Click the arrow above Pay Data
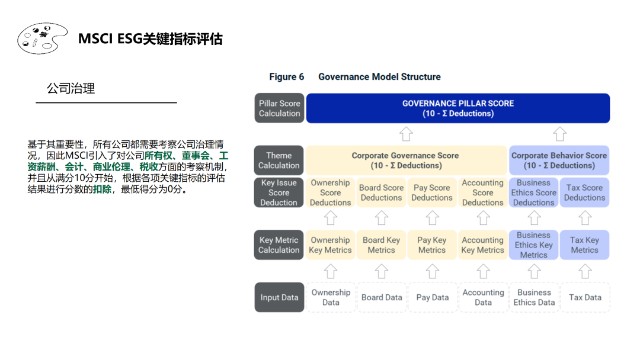 point(432,271)
